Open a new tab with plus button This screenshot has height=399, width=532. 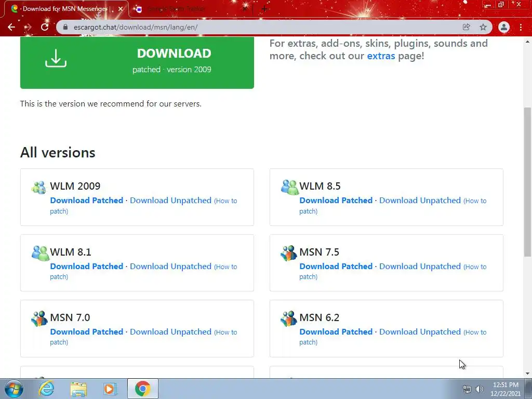coord(264,9)
